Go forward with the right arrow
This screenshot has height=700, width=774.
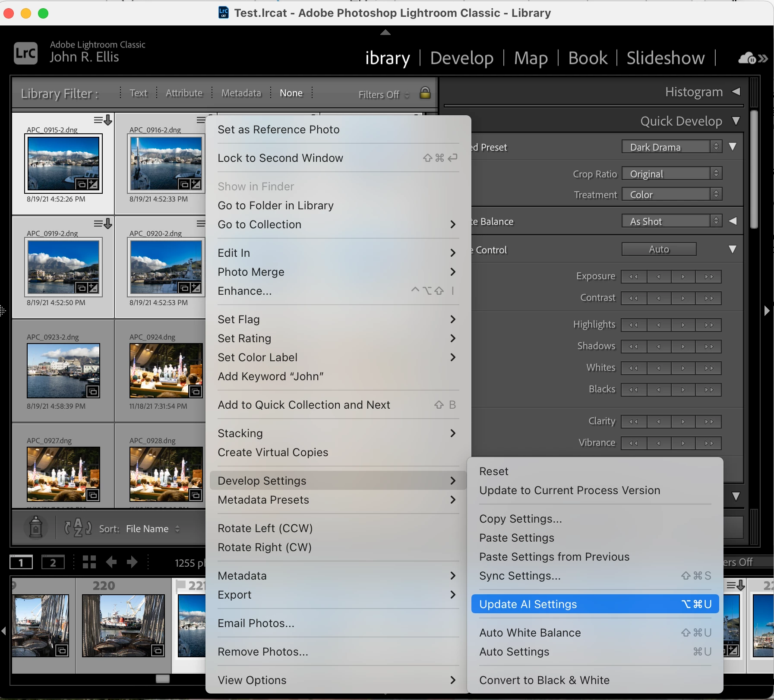click(x=132, y=562)
